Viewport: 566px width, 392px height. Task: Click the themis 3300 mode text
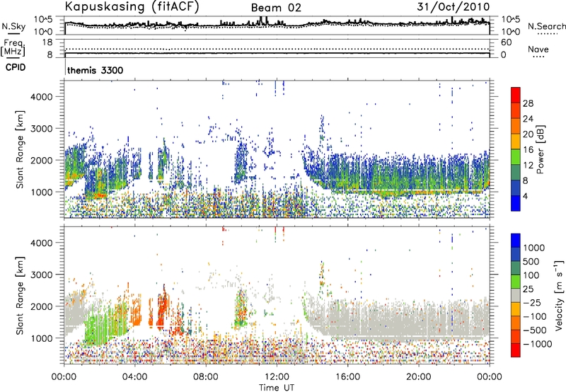click(96, 70)
